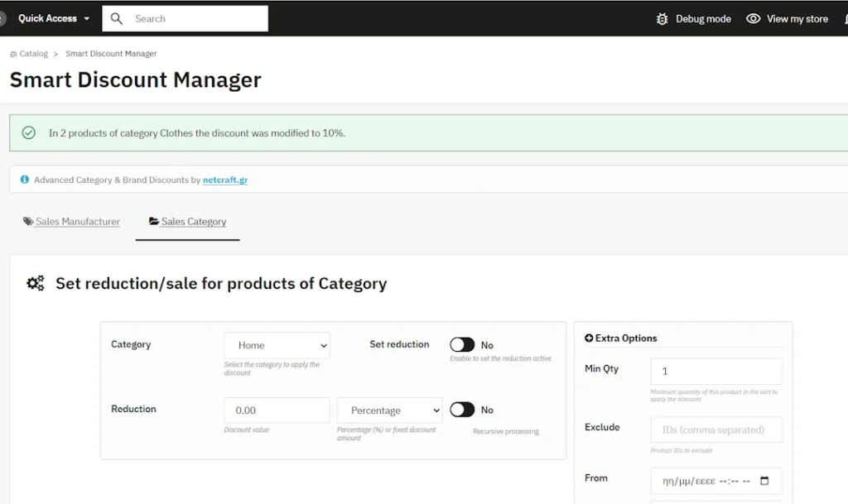Open the Percentage discount type dropdown
This screenshot has height=504, width=848.
389,410
